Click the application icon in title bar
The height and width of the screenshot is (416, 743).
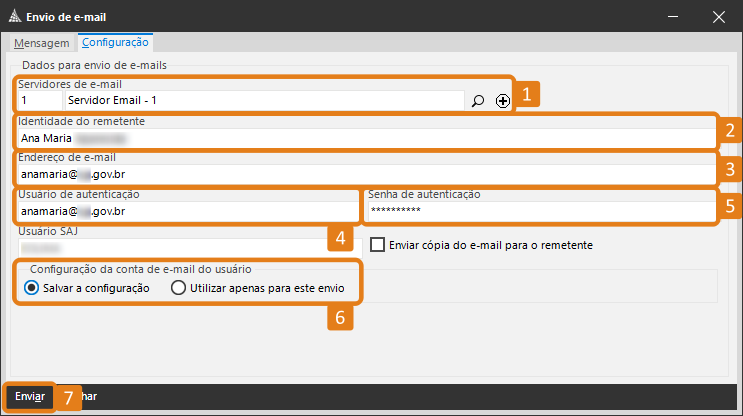pyautogui.click(x=13, y=16)
